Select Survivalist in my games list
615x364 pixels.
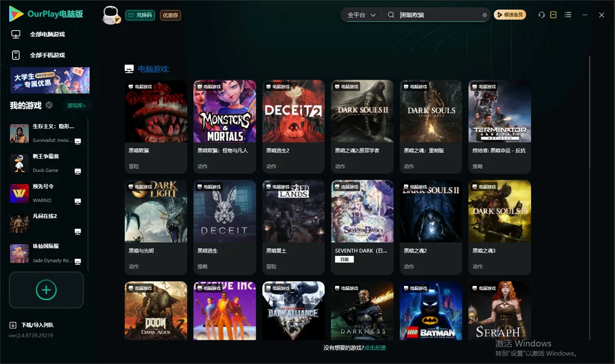coord(46,133)
